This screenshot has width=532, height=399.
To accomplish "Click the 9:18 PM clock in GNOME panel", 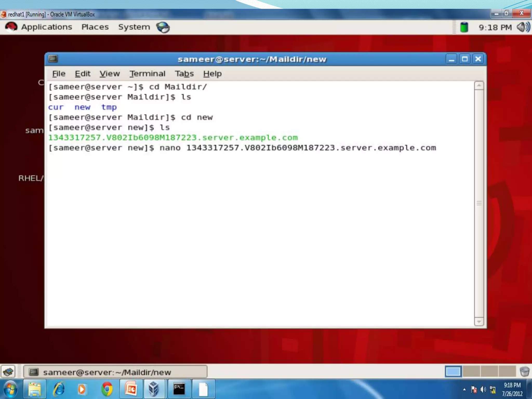I will coord(495,28).
